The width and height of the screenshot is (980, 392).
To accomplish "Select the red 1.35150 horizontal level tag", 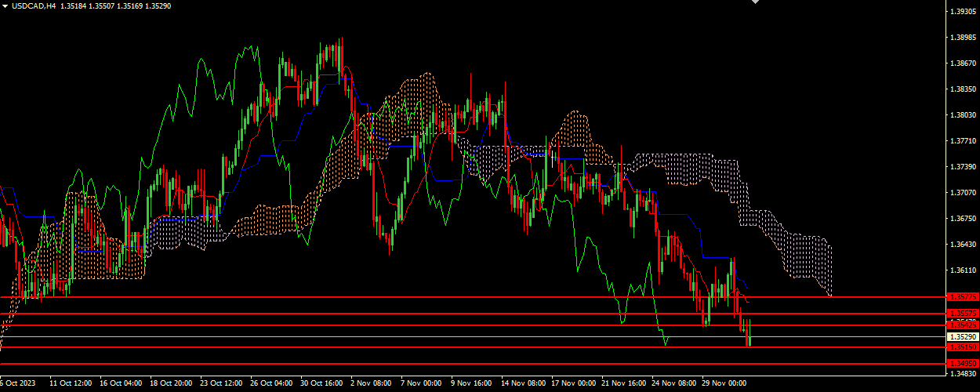I will [961, 347].
